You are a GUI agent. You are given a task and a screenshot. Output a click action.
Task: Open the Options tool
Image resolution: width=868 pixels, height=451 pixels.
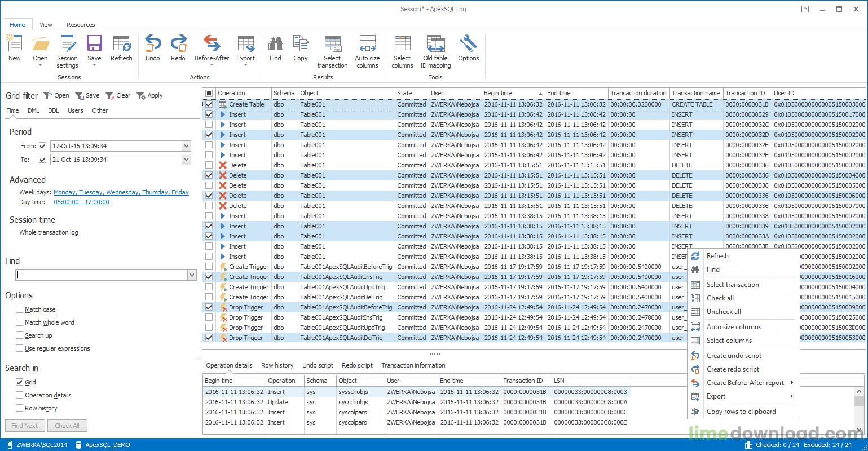coord(468,51)
